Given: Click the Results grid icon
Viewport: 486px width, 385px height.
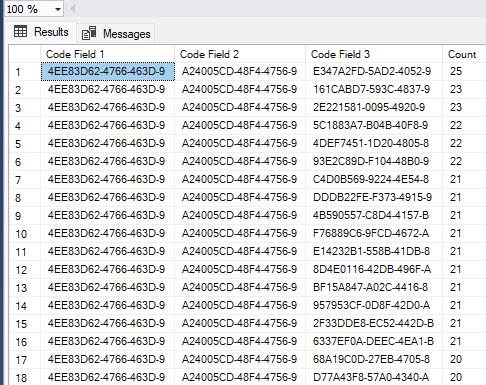Looking at the screenshot, I should [x=20, y=31].
